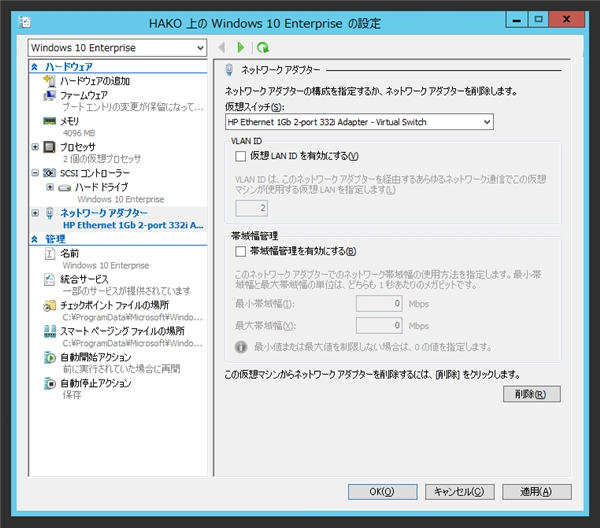Click the Add Hardware icon

tap(49, 81)
